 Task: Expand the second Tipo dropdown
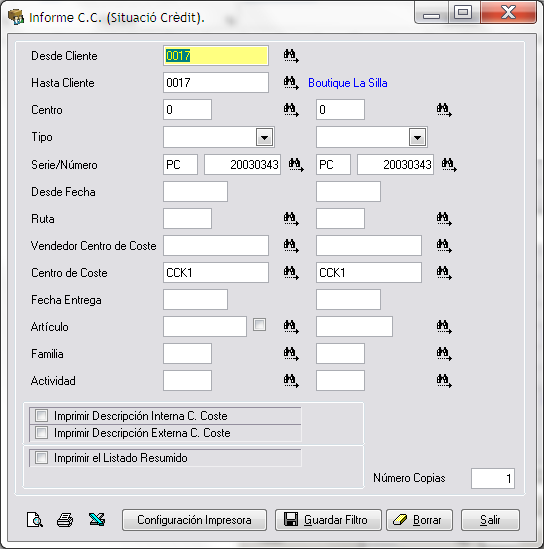[417, 137]
